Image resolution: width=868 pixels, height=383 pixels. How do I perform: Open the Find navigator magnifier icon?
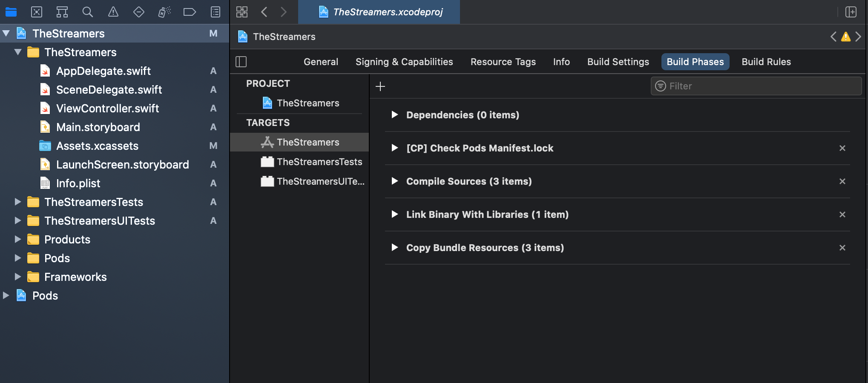(88, 12)
